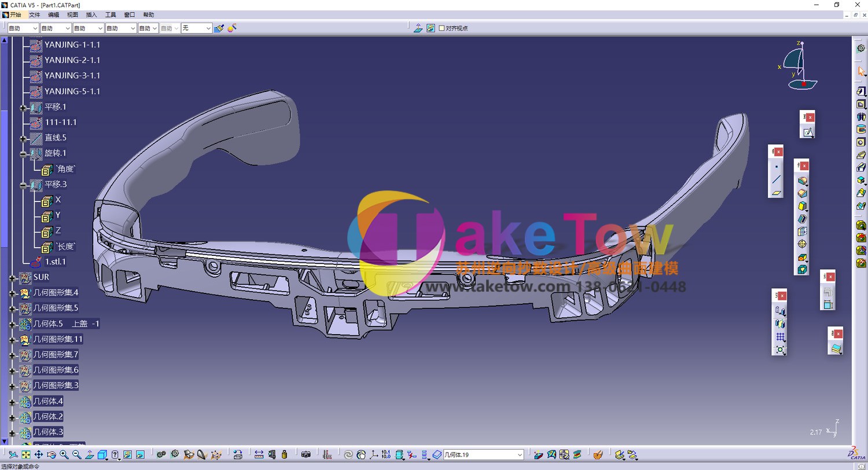Click the paintbrush format painter icon
Screen dimensions: 868x470
(219, 28)
